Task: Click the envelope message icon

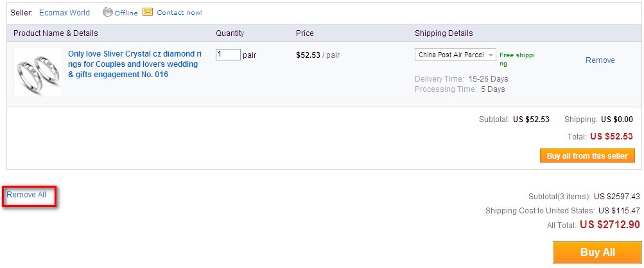Action: pyautogui.click(x=148, y=12)
